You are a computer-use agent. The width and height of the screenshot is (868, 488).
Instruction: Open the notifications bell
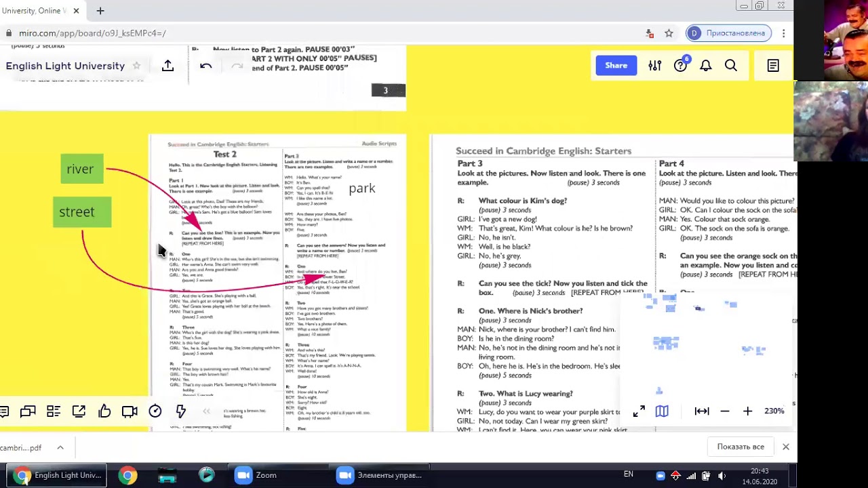706,66
